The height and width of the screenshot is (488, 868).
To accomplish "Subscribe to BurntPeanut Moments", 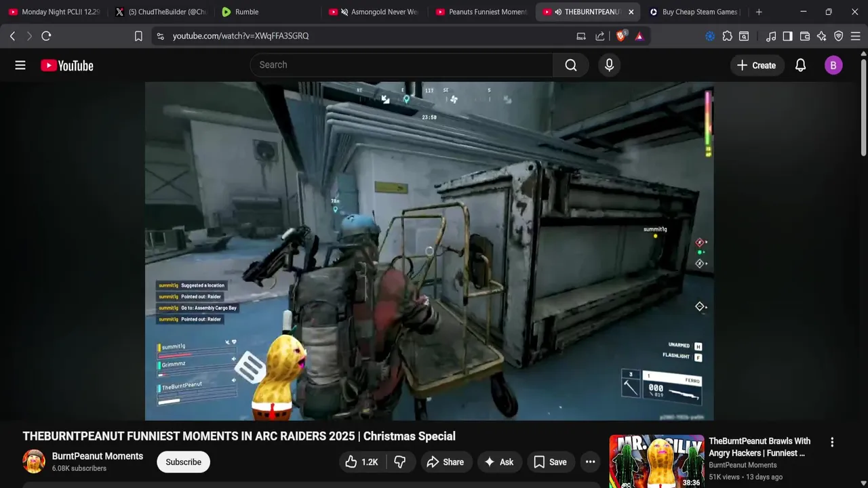I will [183, 462].
